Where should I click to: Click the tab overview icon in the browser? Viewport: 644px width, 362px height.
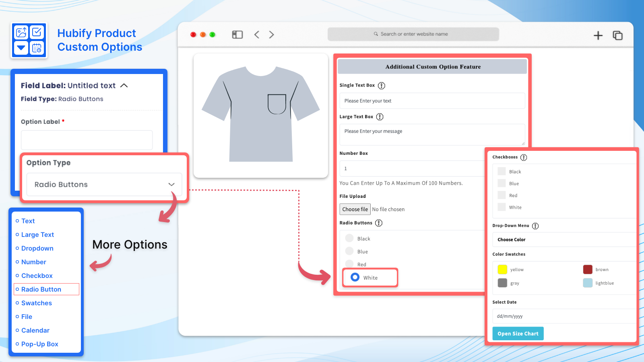pos(618,35)
